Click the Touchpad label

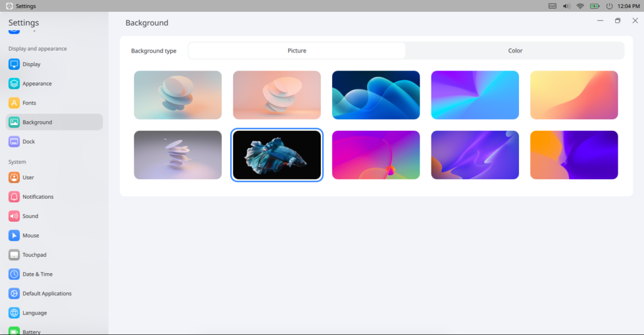tap(34, 254)
